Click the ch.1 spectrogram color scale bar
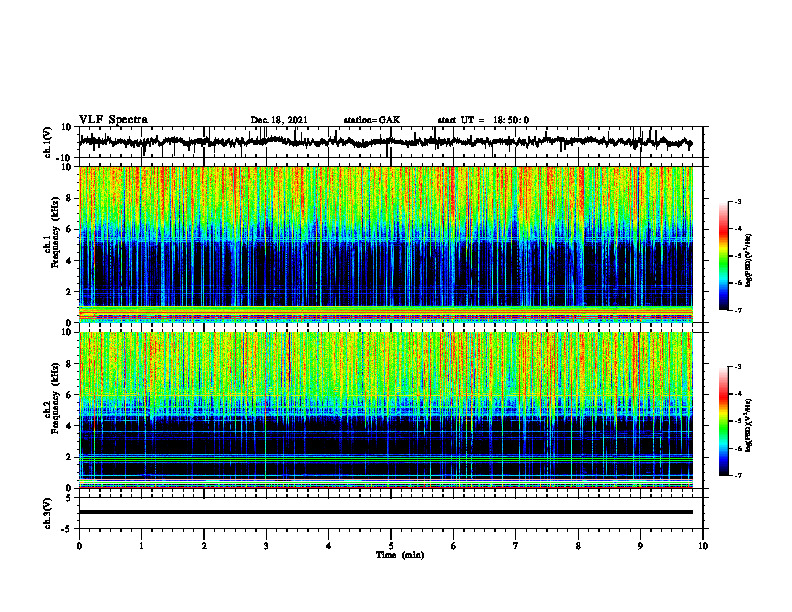The height and width of the screenshot is (612, 792). [723, 256]
